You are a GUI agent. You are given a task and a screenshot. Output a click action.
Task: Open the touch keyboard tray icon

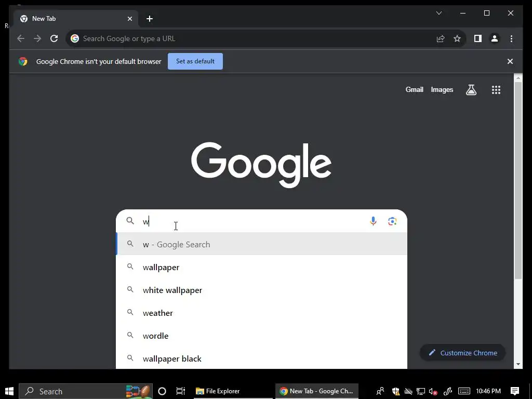(464, 391)
